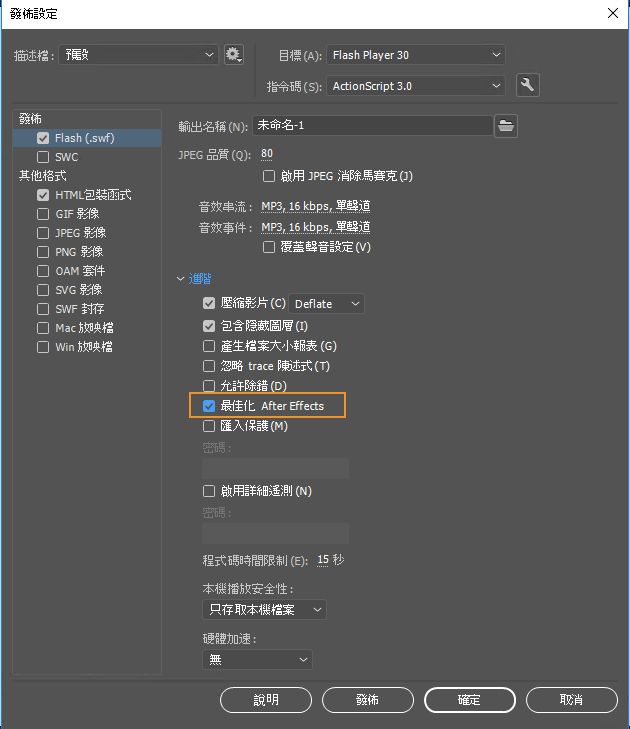Enable 產生檔案大小報表 checkbox
630x729 pixels.
pos(209,346)
